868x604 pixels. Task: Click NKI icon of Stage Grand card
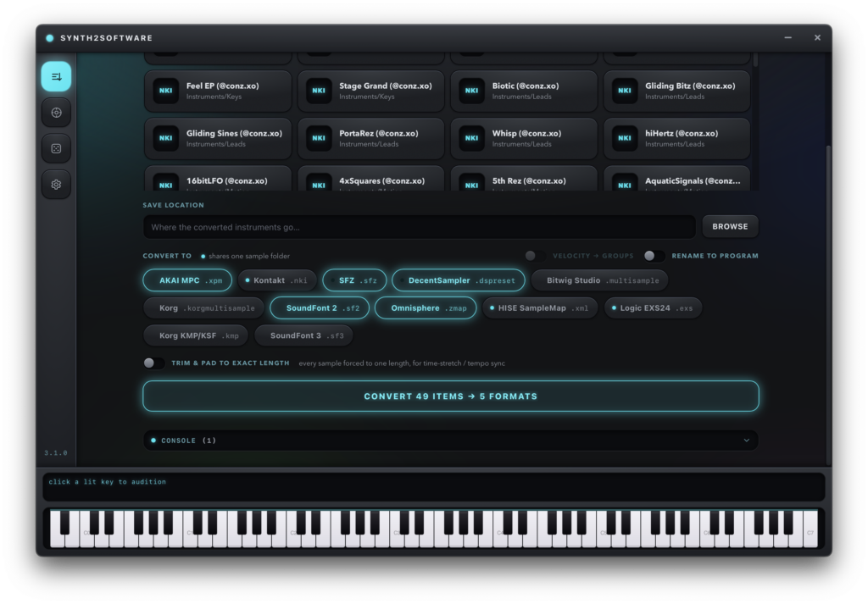[x=319, y=91]
